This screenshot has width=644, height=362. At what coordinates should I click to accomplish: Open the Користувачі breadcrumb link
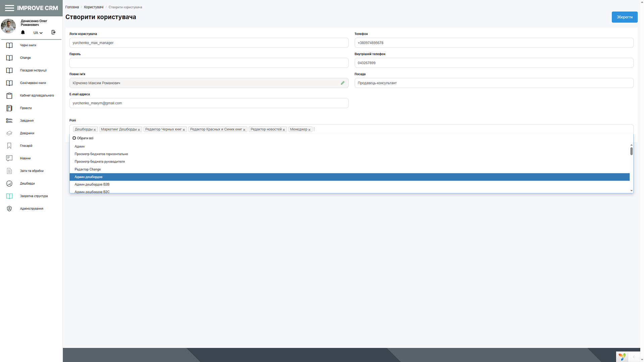(94, 7)
